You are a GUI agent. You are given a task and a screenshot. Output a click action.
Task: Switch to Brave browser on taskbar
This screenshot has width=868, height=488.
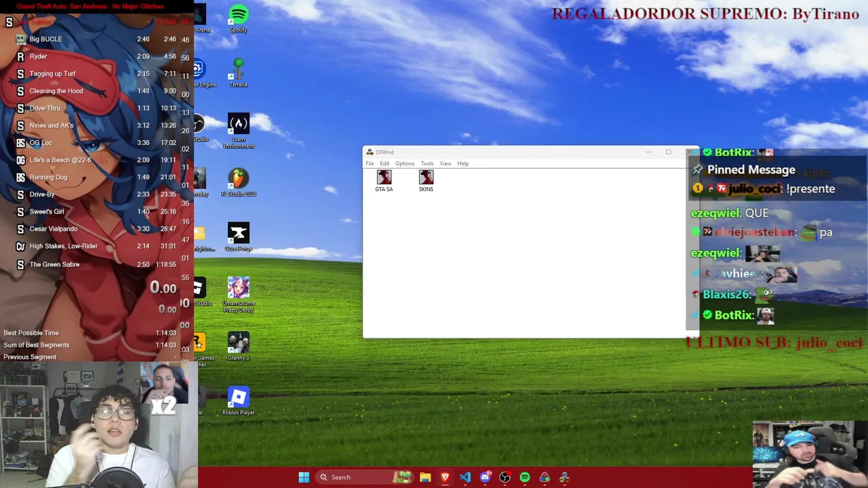point(445,477)
